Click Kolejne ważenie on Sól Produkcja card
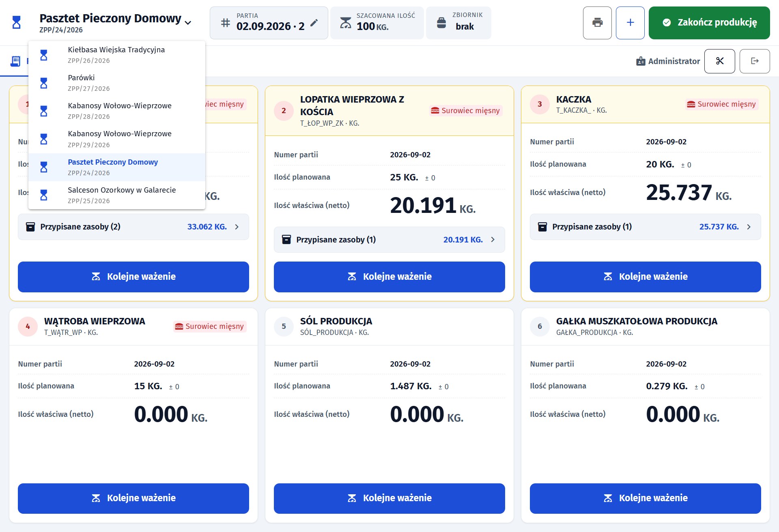Image resolution: width=779 pixels, height=532 pixels. 389,498
